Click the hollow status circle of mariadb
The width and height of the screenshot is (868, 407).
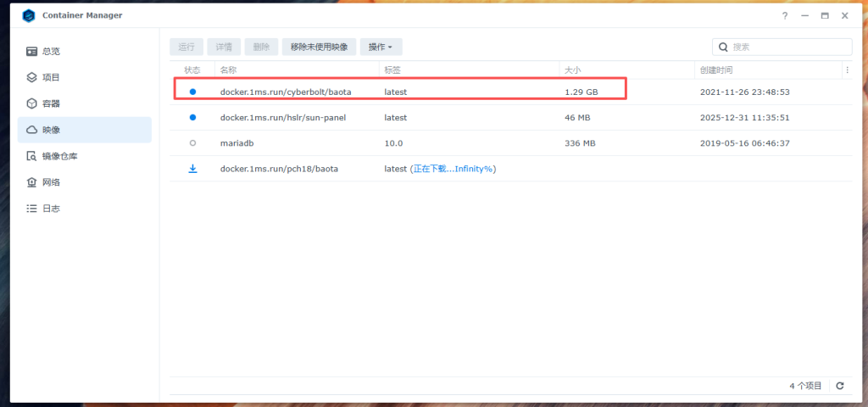192,142
